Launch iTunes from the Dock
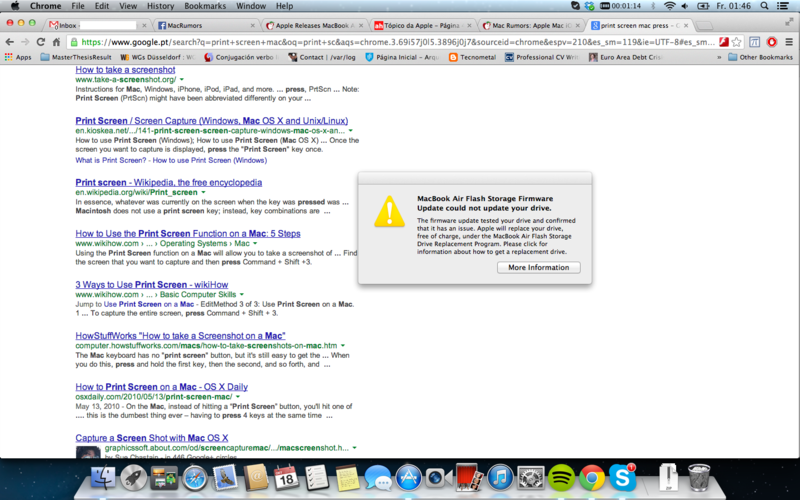The height and width of the screenshot is (500, 800). pos(500,478)
